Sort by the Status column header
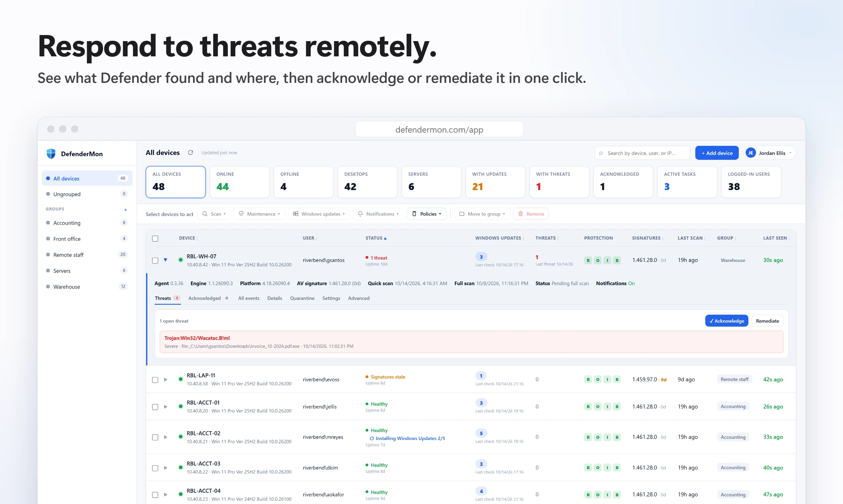The image size is (843, 504). [x=376, y=238]
